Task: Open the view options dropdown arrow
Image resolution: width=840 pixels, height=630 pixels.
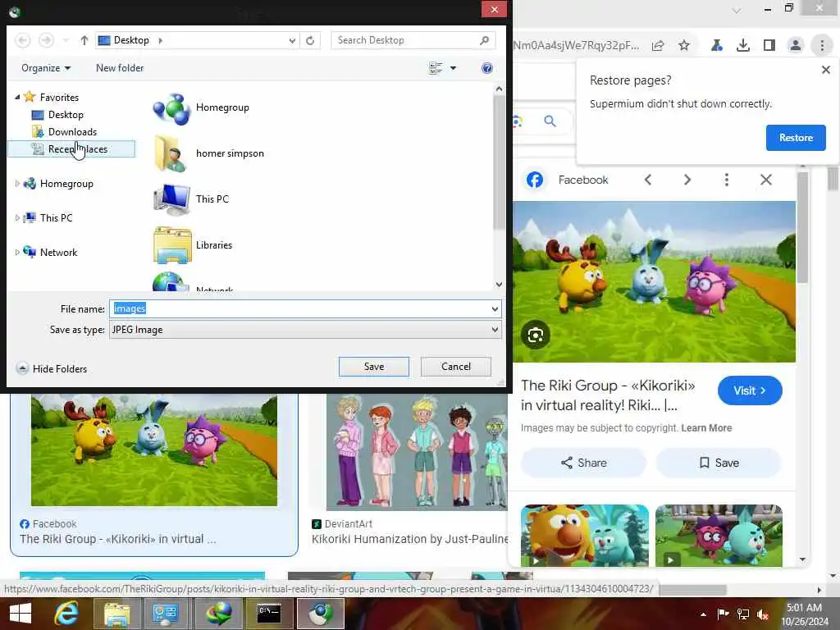Action: (453, 68)
